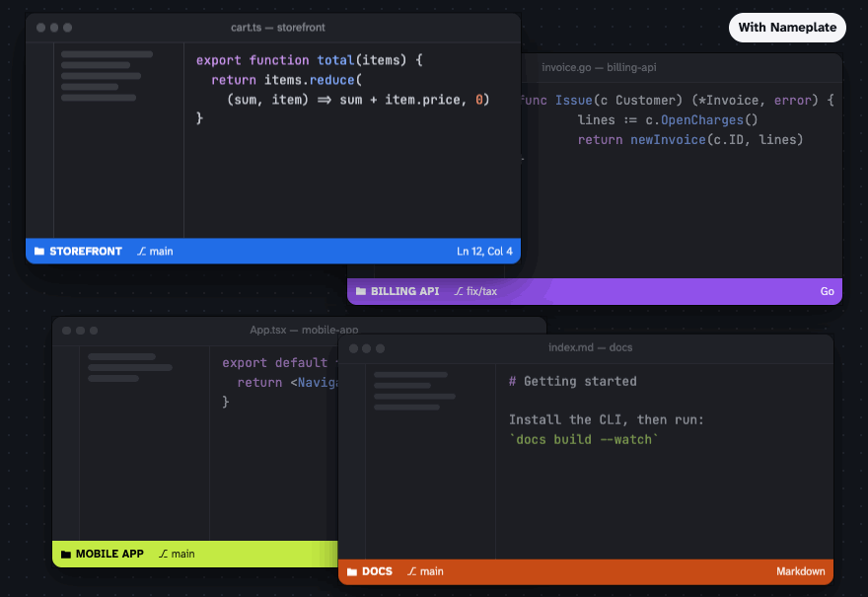The image size is (868, 597).
Task: Click the branch icon beside main in storefront window
Action: coord(142,252)
